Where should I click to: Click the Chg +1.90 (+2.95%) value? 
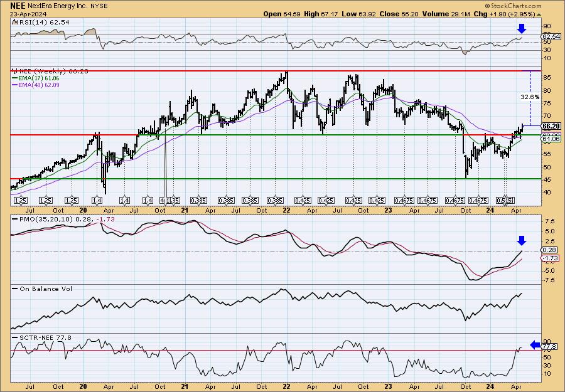click(x=504, y=14)
